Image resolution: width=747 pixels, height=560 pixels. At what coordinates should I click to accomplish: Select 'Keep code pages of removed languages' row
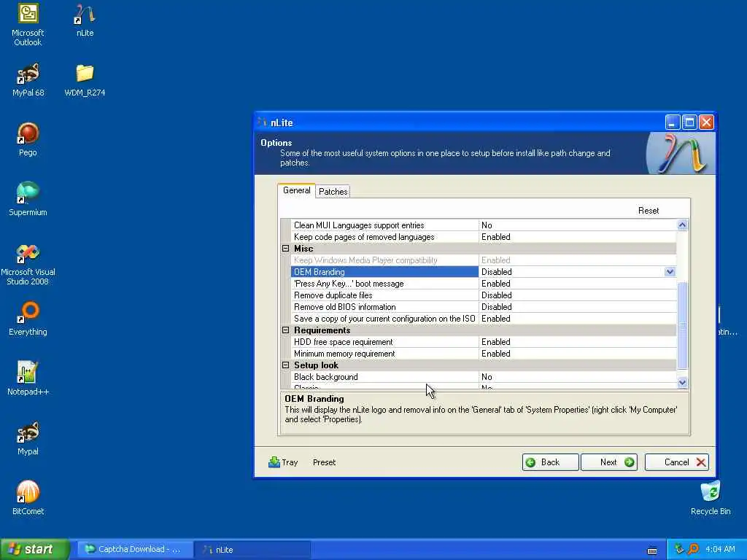click(x=483, y=237)
